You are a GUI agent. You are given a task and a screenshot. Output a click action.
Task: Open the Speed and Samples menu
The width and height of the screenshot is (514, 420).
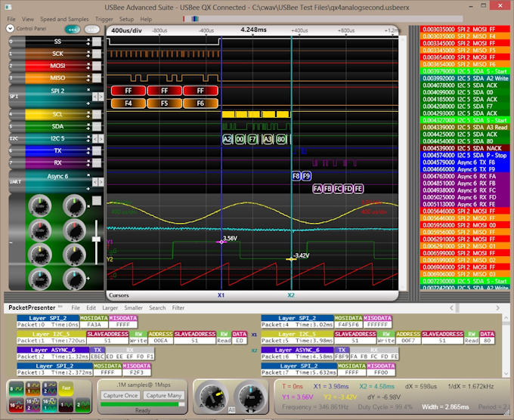[64, 19]
